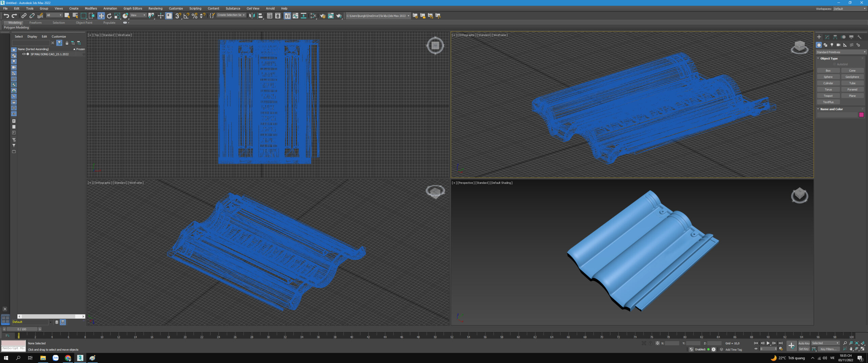This screenshot has width=868, height=363.
Task: Switch to the Freeform ribbon tab
Action: tap(35, 23)
